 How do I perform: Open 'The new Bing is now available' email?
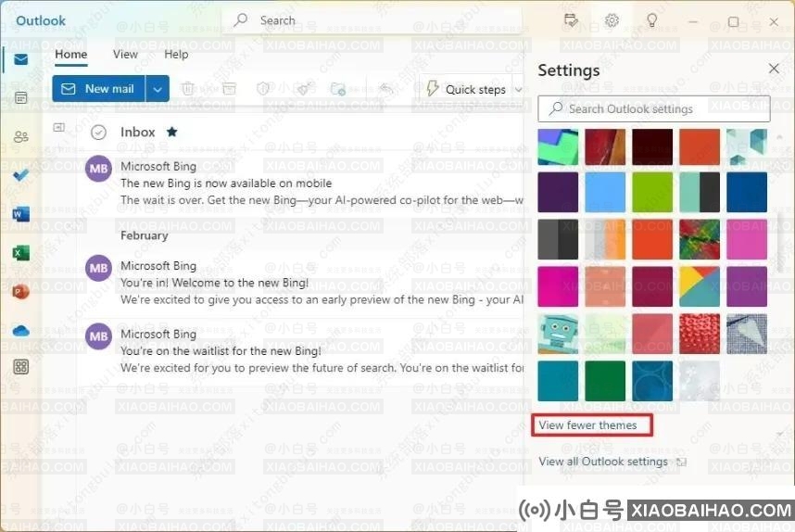tap(300, 184)
